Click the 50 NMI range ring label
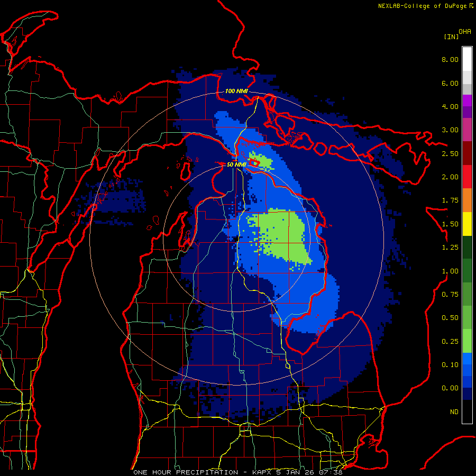The height and width of the screenshot is (476, 476). [x=236, y=164]
